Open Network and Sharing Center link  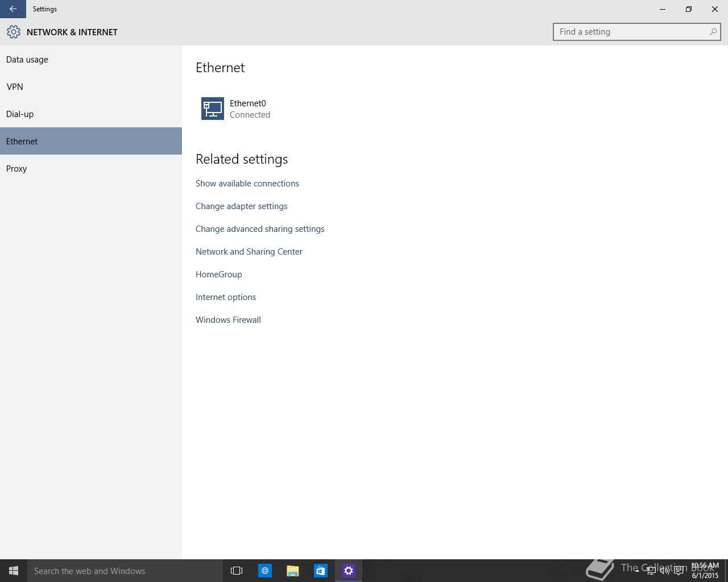tap(249, 252)
